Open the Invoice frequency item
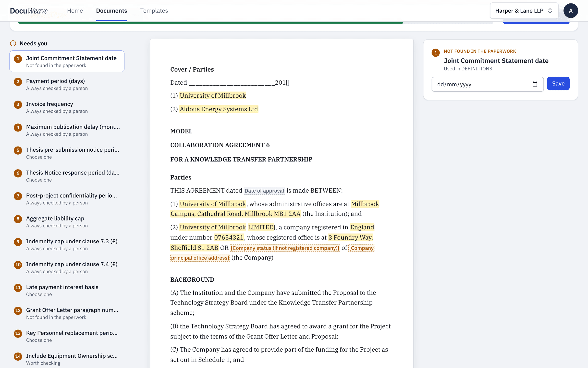The image size is (588, 368). 67,107
